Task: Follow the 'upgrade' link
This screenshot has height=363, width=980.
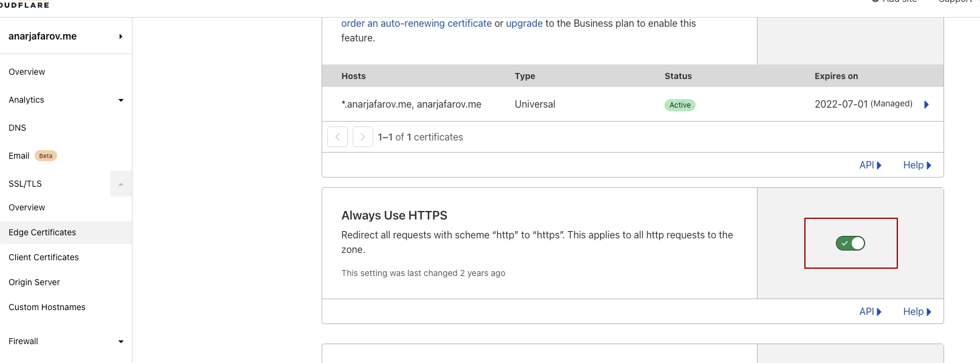Action: (x=524, y=23)
